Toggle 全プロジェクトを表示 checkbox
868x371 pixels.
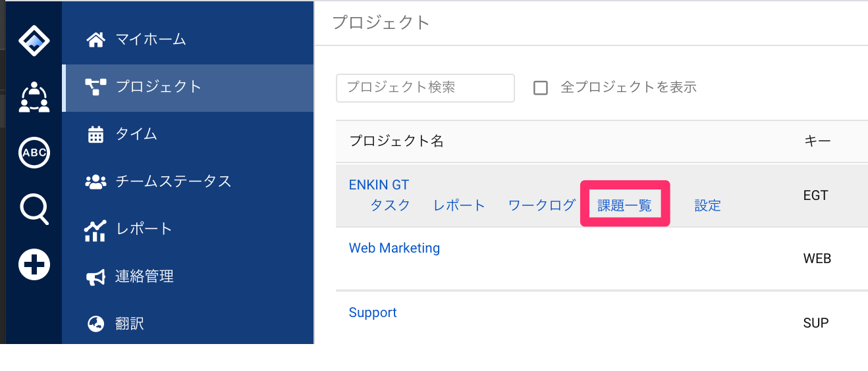tap(541, 87)
